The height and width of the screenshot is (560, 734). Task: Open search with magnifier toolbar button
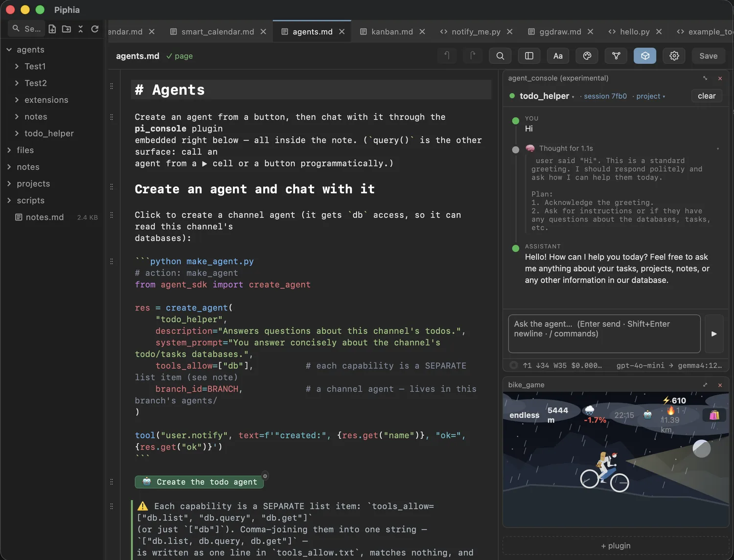click(x=500, y=56)
